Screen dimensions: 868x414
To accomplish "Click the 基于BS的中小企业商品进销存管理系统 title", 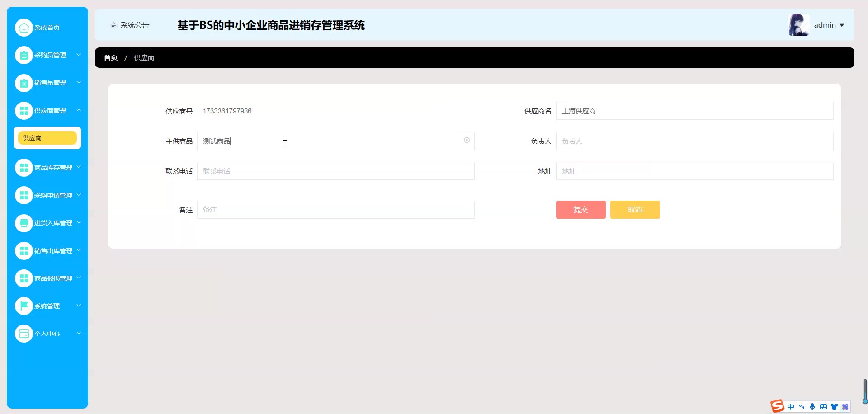I will pyautogui.click(x=271, y=25).
